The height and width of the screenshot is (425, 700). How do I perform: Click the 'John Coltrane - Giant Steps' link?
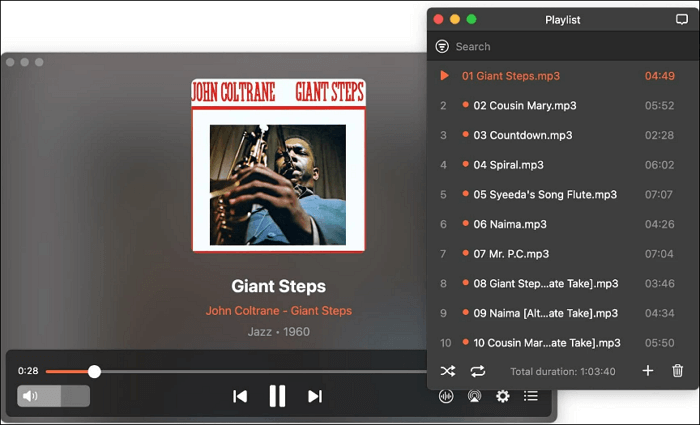tap(279, 311)
